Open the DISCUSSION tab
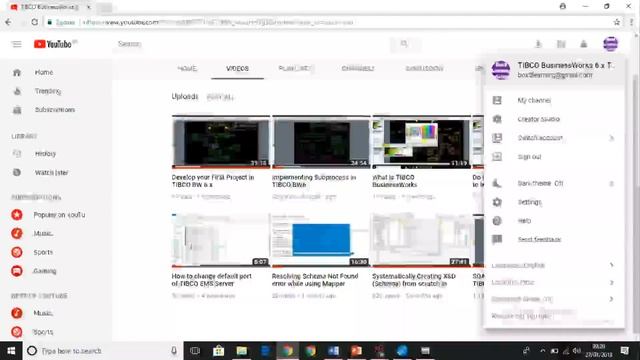 coord(424,69)
